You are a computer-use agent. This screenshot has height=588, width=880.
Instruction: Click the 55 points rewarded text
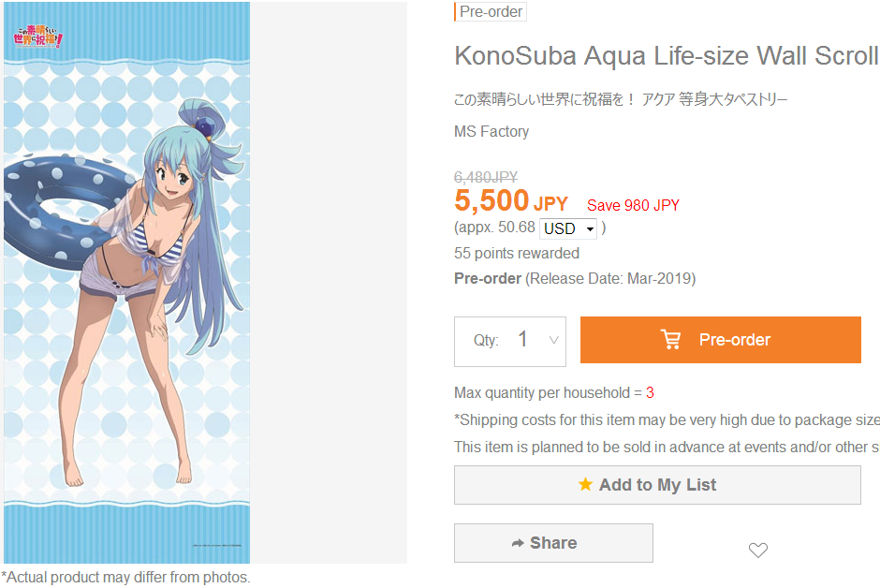click(x=517, y=254)
